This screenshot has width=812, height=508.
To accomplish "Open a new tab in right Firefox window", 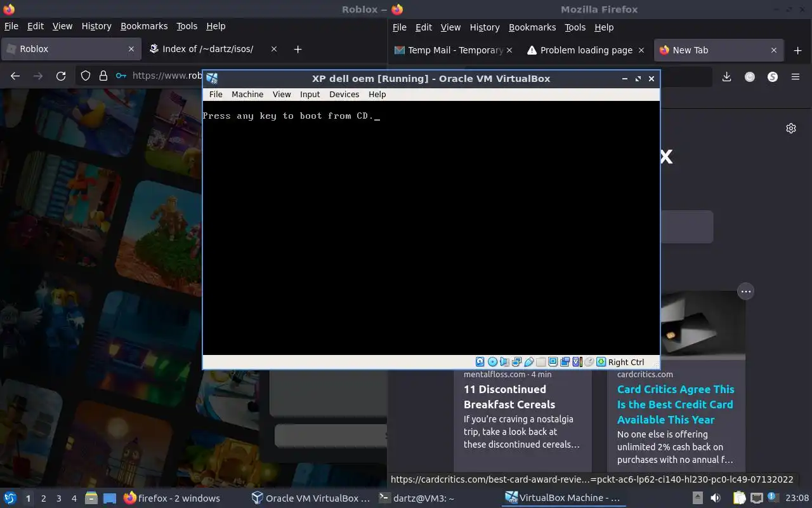I will click(798, 50).
